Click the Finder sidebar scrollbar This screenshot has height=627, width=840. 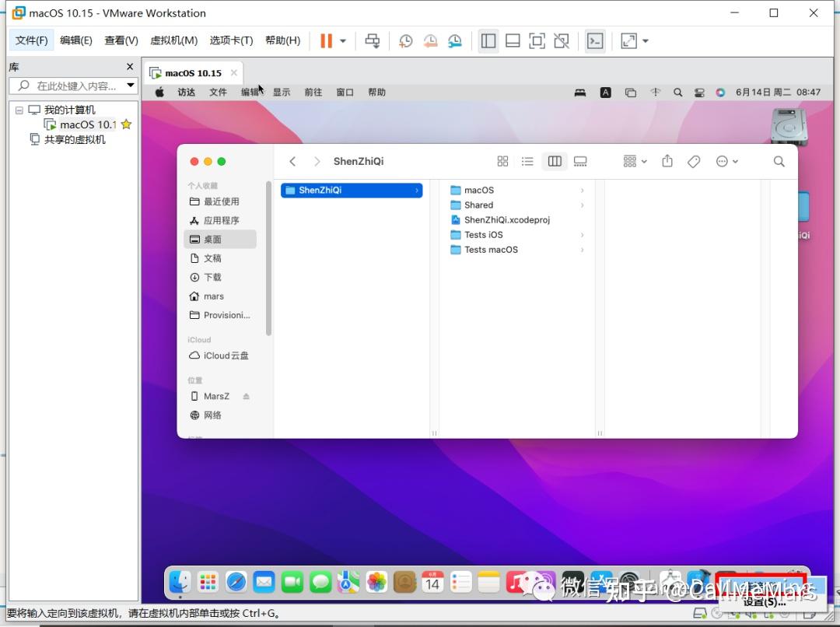pyautogui.click(x=268, y=258)
